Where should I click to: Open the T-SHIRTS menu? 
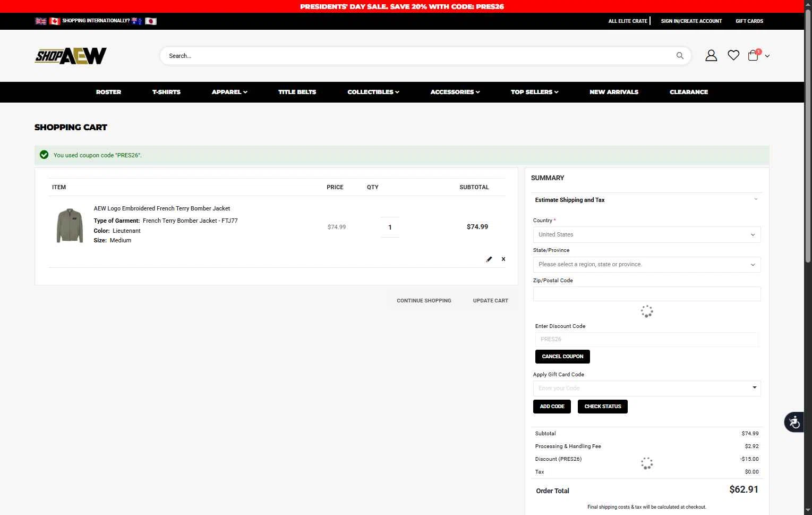tap(166, 92)
